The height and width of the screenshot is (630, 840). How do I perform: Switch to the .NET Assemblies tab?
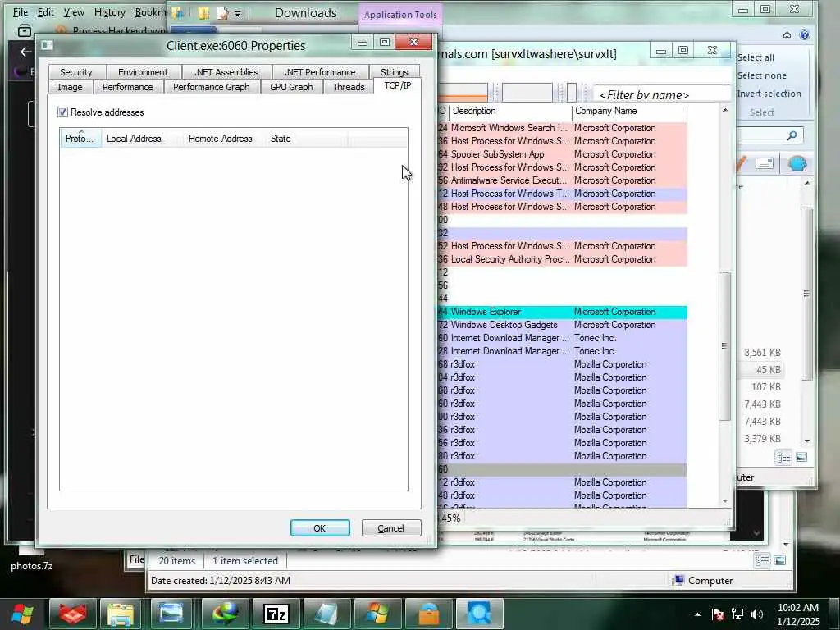[x=226, y=72]
